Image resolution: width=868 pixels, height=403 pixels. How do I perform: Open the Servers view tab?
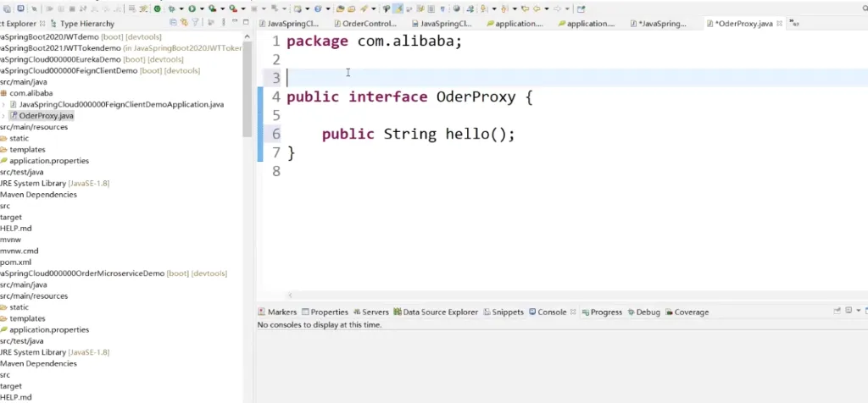371,312
